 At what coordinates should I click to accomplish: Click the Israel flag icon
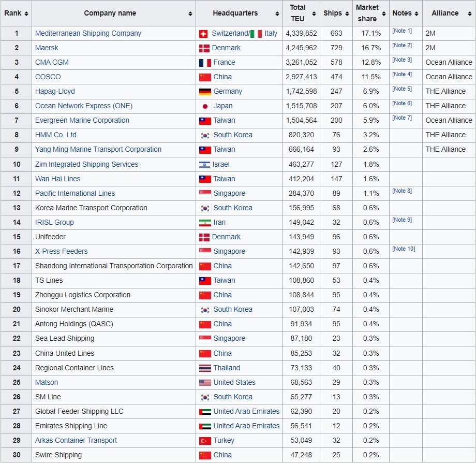pyautogui.click(x=204, y=165)
